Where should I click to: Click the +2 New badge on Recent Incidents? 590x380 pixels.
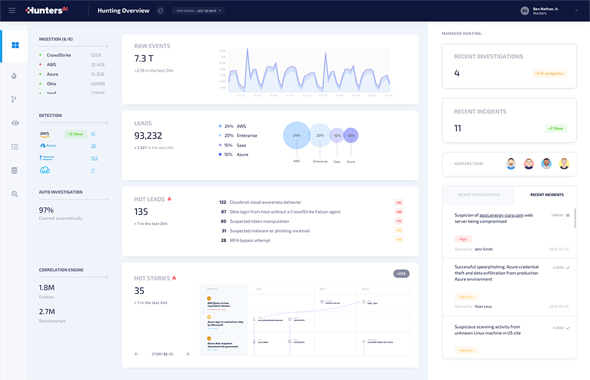tap(555, 128)
